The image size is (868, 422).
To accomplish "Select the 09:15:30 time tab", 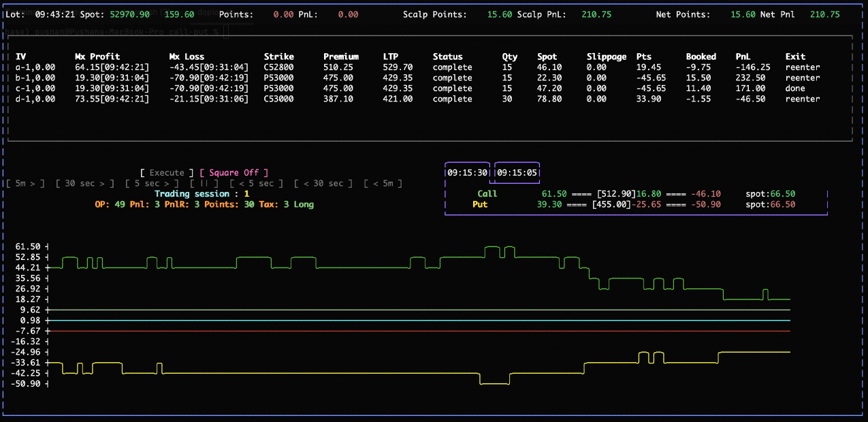I will (467, 173).
